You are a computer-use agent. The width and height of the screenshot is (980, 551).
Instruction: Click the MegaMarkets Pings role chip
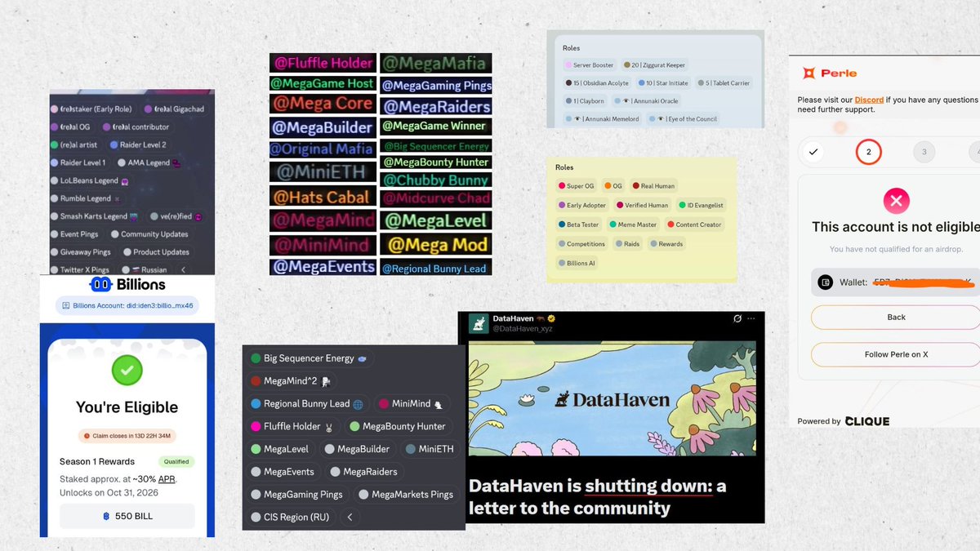tap(407, 494)
